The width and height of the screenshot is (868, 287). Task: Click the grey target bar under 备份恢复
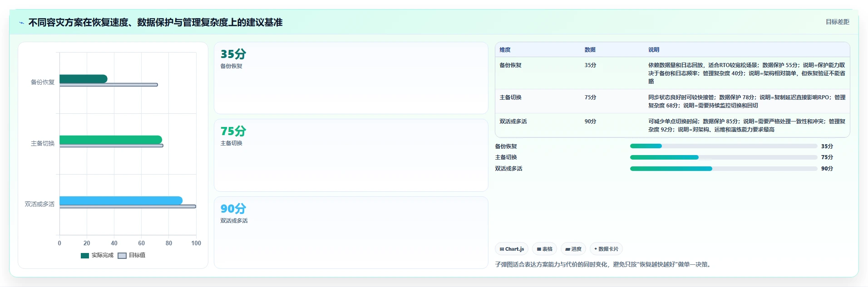(x=108, y=85)
